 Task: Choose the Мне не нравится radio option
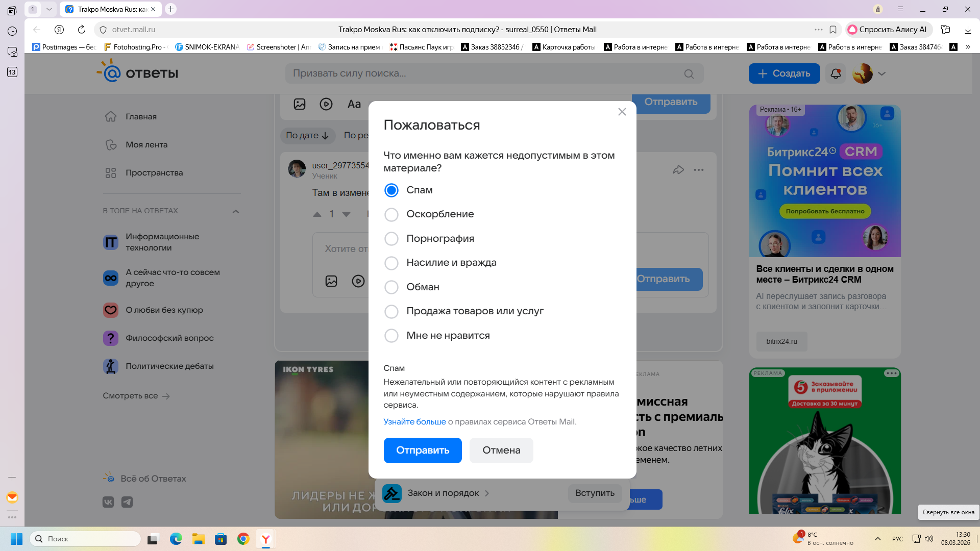(x=391, y=336)
